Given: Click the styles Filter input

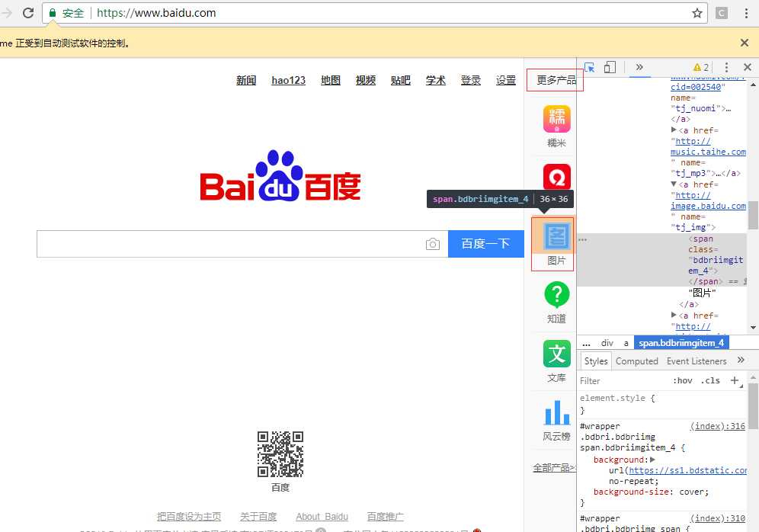Looking at the screenshot, I should tap(622, 381).
